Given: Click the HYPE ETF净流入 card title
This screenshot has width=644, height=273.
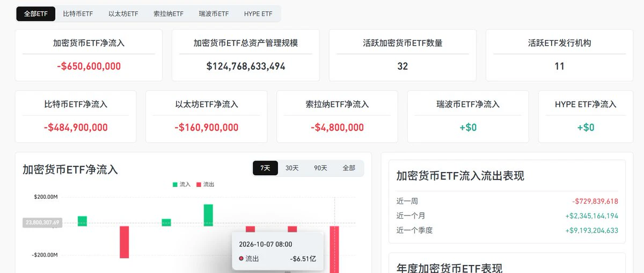Looking at the screenshot, I should click(586, 104).
